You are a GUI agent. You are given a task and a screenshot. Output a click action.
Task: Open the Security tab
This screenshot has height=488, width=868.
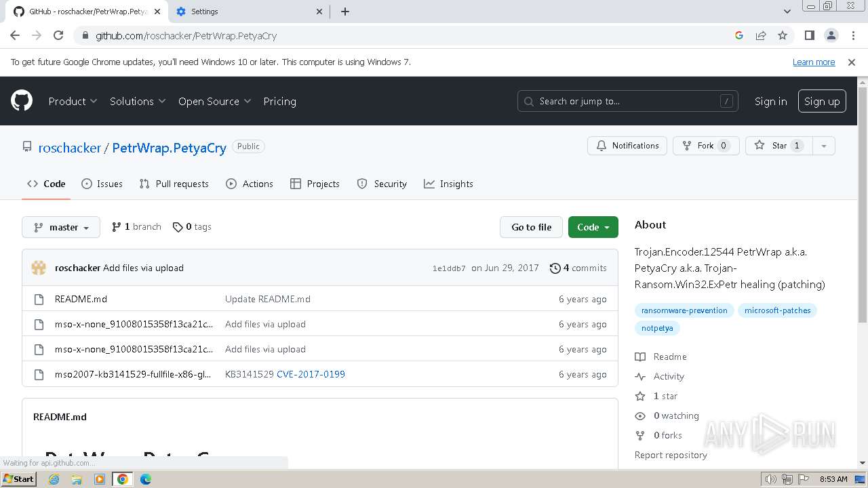[382, 184]
